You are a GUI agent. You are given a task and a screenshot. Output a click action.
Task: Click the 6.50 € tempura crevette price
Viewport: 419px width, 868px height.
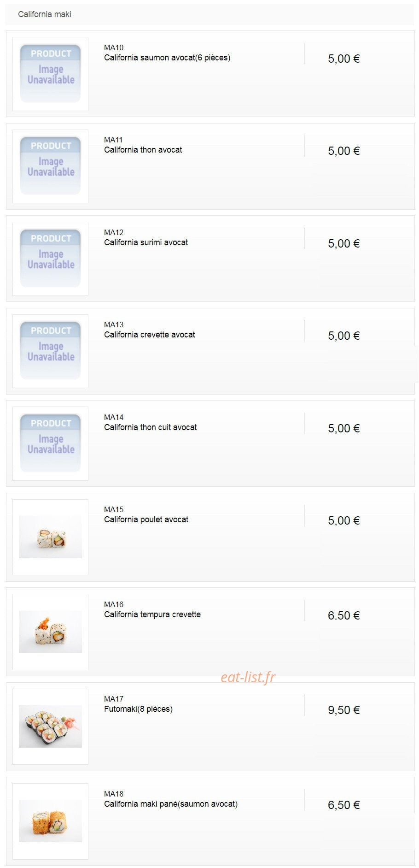tap(344, 615)
